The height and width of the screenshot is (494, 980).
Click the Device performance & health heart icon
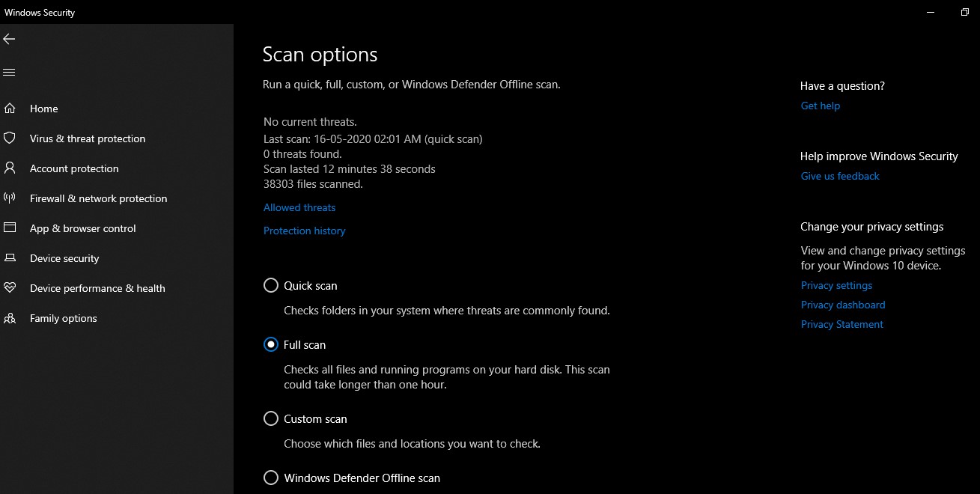point(10,288)
